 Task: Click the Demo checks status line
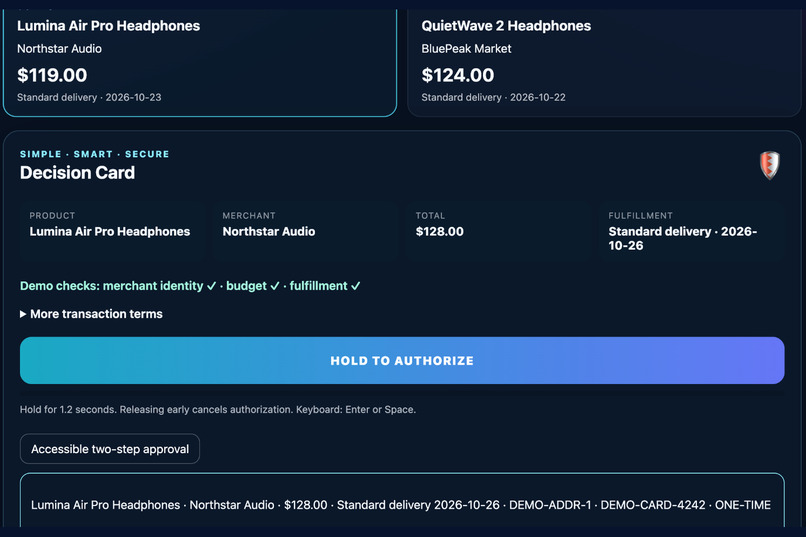click(x=190, y=286)
